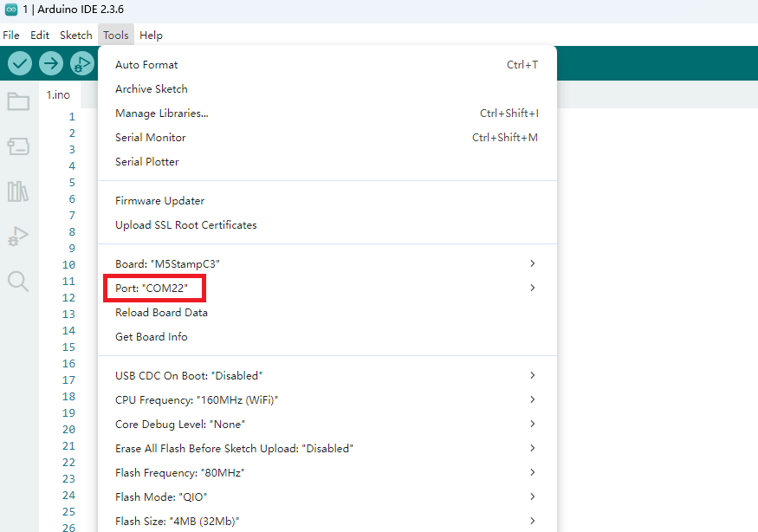Image resolution: width=758 pixels, height=532 pixels.
Task: Open the File menu
Action: pos(11,36)
